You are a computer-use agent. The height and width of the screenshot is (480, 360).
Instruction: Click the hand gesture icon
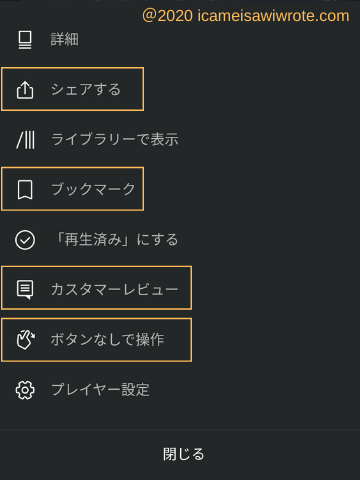(x=26, y=339)
